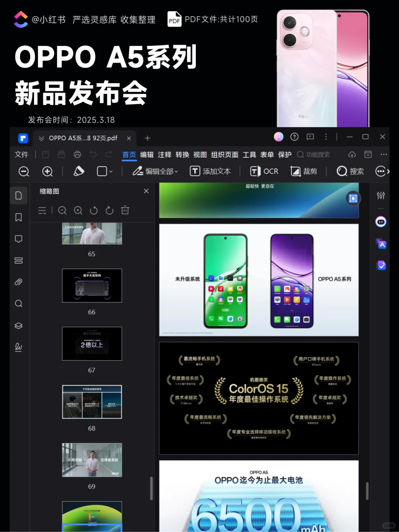Open the vertical three-dot menu in title bar

[326, 137]
